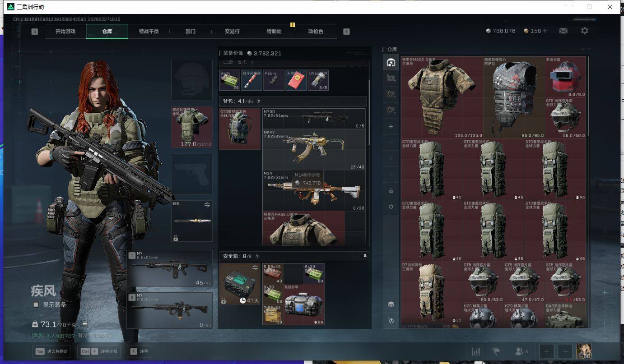Click the flag icon in bottom bar
This screenshot has height=364, width=624.
pyautogui.click(x=496, y=351)
